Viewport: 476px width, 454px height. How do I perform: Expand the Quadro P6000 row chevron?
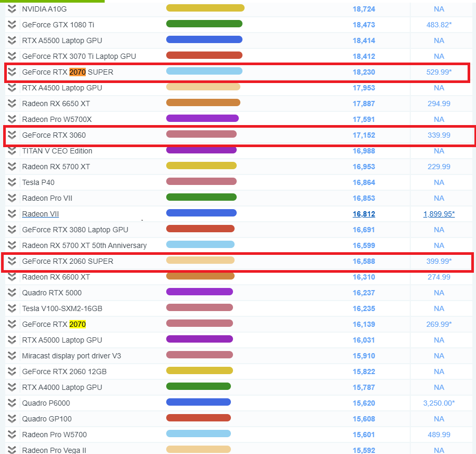tap(12, 404)
